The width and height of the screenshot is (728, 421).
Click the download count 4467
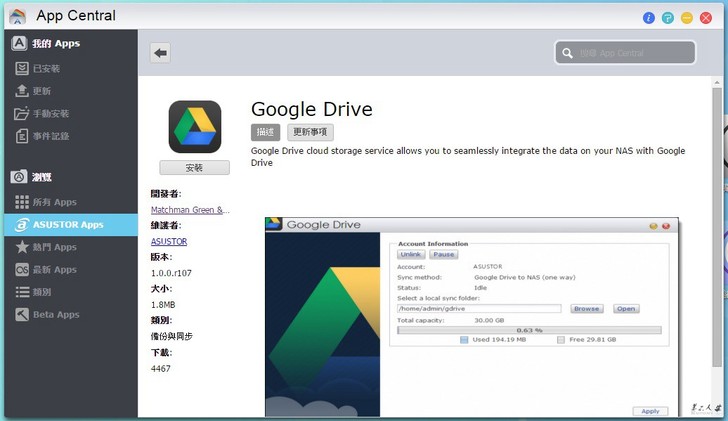[161, 369]
